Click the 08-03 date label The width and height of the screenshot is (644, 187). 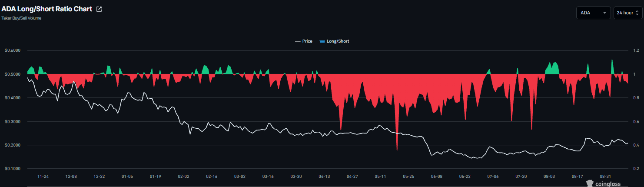tap(549, 177)
